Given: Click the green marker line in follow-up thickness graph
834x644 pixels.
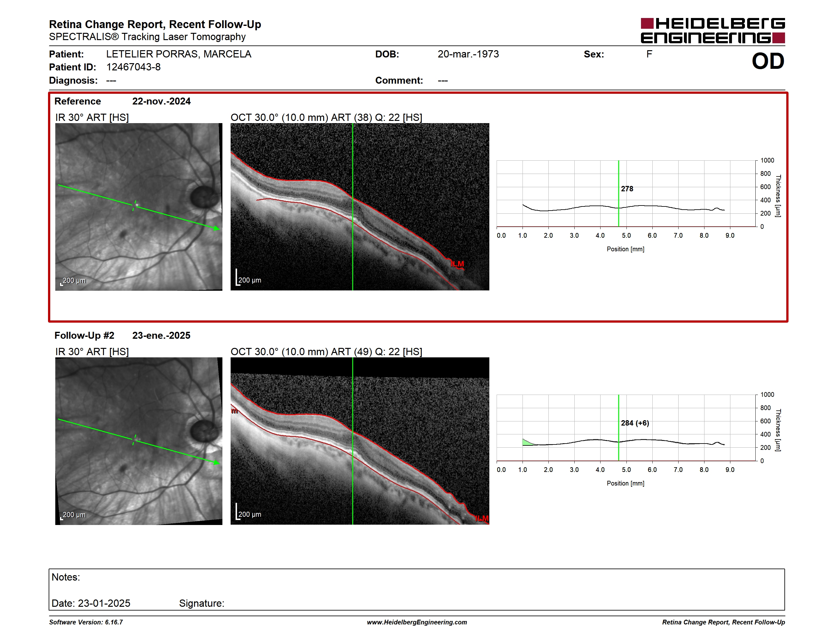Looking at the screenshot, I should 619,428.
